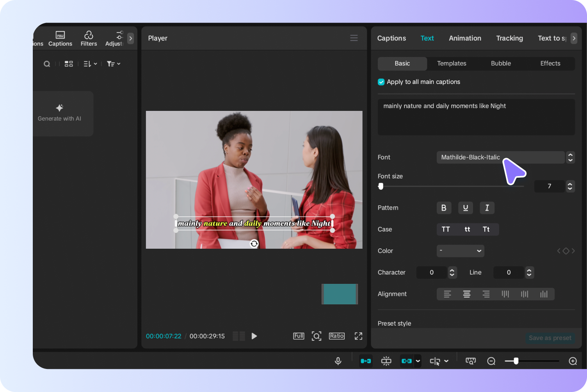Toggle underline formatting for the caption
The width and height of the screenshot is (587, 392).
click(465, 208)
